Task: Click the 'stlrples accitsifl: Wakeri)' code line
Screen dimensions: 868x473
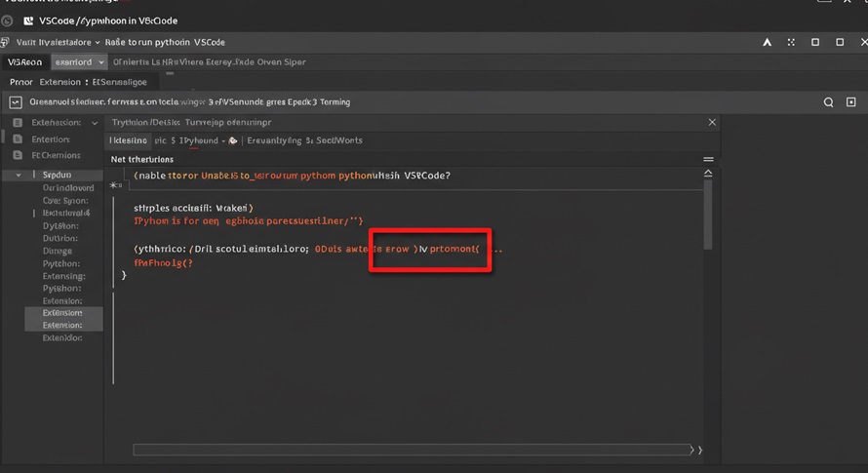Action: tap(193, 209)
